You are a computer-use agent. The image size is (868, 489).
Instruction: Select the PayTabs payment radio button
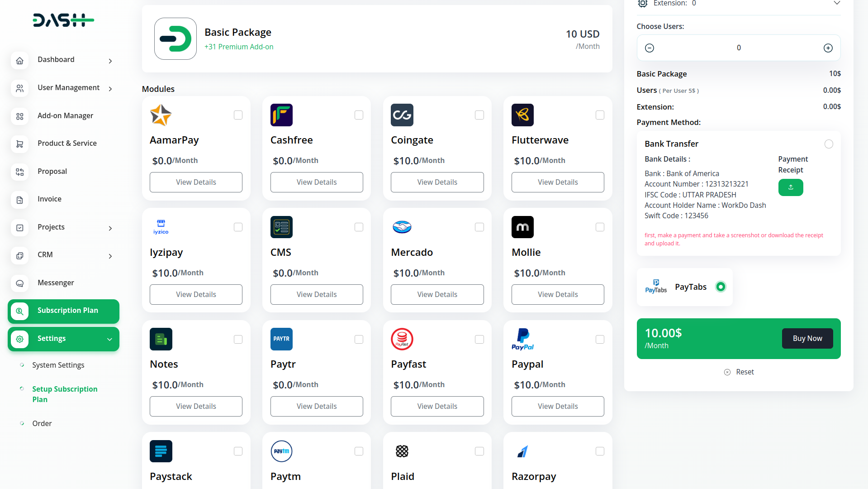coord(721,287)
